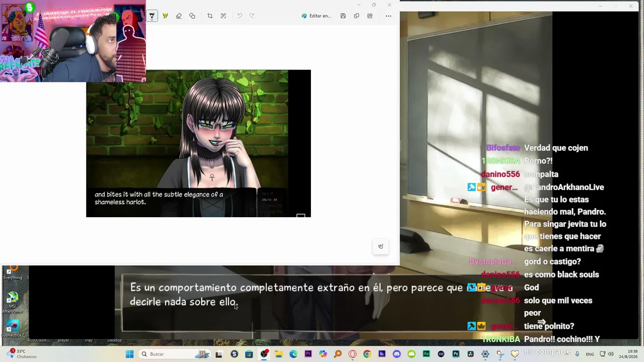
Task: Open the Microsoft Store taskbar icon
Action: tap(249, 354)
